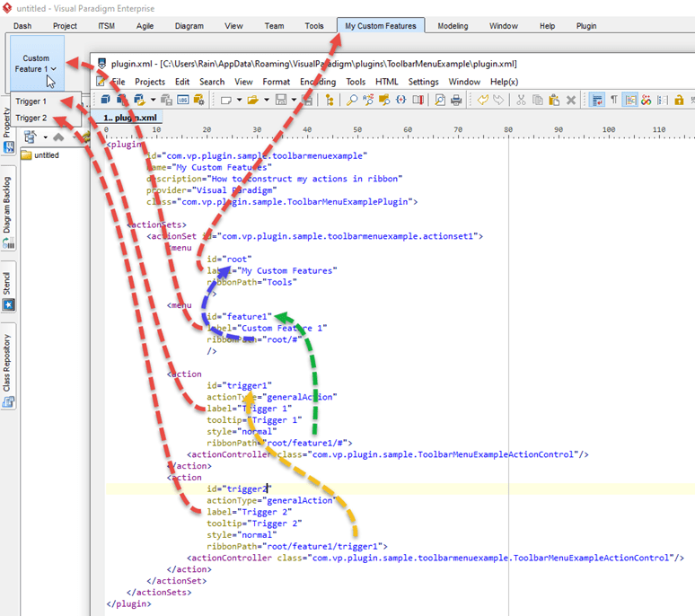Click the save all files icon

[308, 100]
